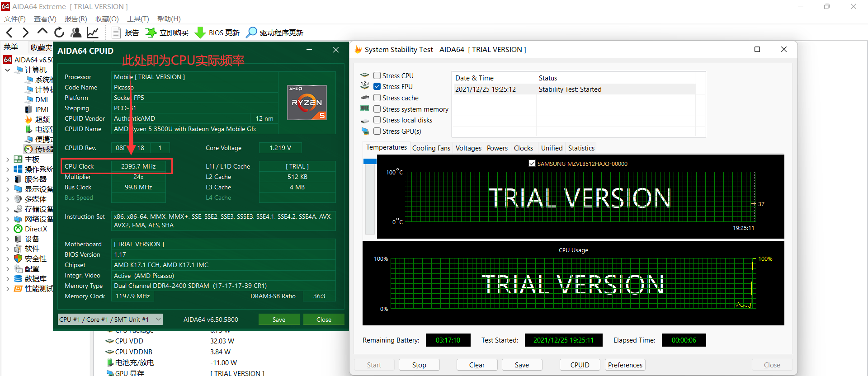The image size is (868, 376).
Task: Switch to the Cooling Fans tab
Action: (x=431, y=148)
